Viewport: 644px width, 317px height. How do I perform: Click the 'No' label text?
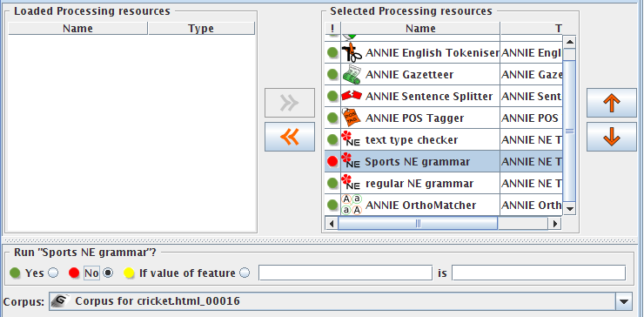tap(91, 273)
